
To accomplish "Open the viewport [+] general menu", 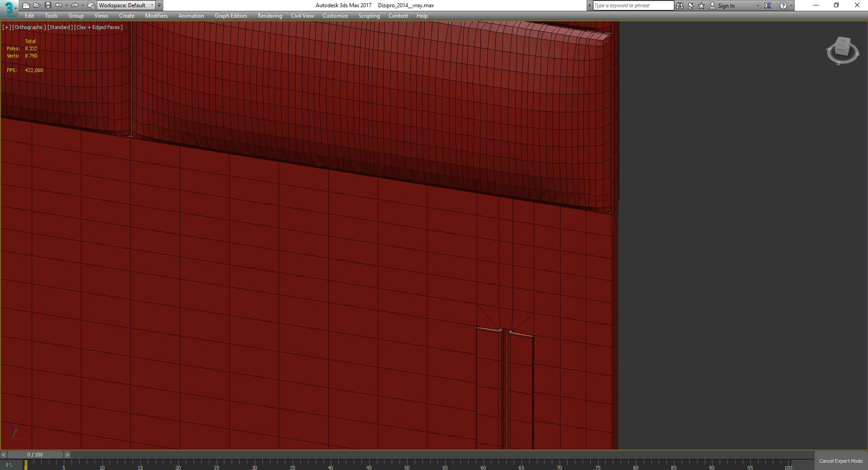I will pyautogui.click(x=6, y=27).
